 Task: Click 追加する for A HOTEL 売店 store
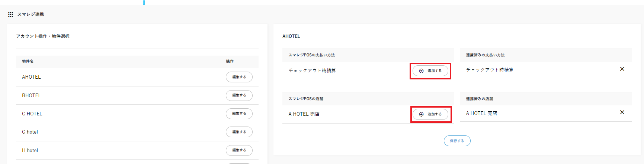click(x=430, y=114)
